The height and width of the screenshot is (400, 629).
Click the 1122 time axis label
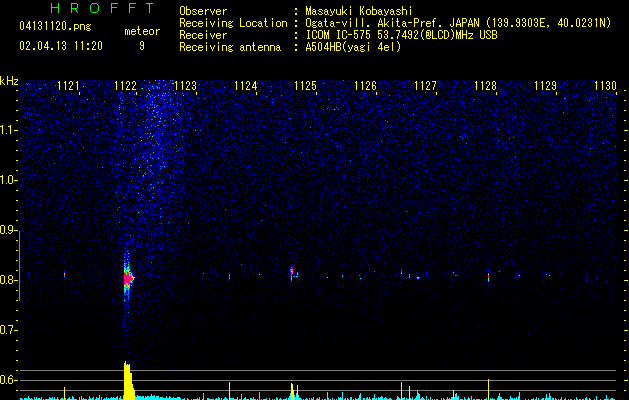(x=126, y=85)
